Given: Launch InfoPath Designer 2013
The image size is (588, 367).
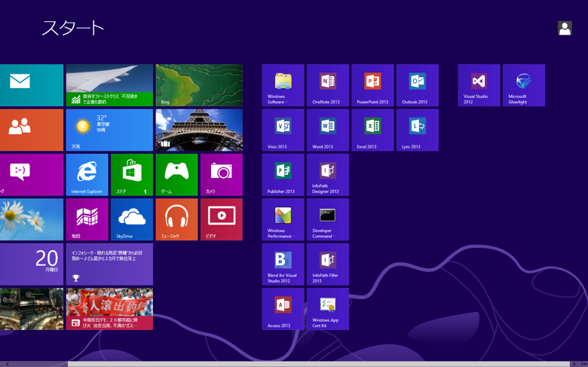Looking at the screenshot, I should 328,175.
